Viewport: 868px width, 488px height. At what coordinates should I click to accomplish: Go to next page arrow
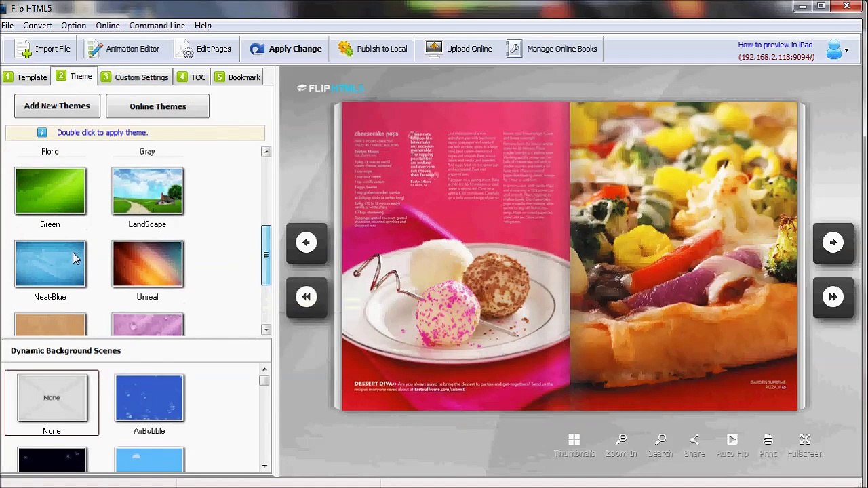pyautogui.click(x=833, y=243)
